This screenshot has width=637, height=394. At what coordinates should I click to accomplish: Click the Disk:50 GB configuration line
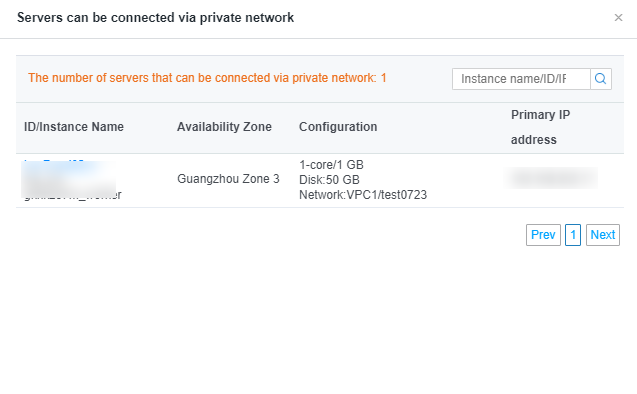[329, 180]
